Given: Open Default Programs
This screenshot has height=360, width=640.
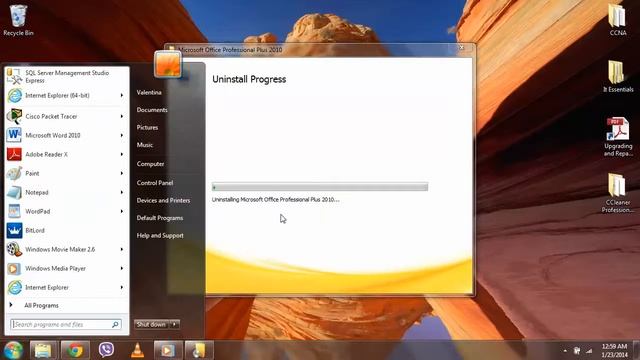Looking at the screenshot, I should click(x=160, y=218).
